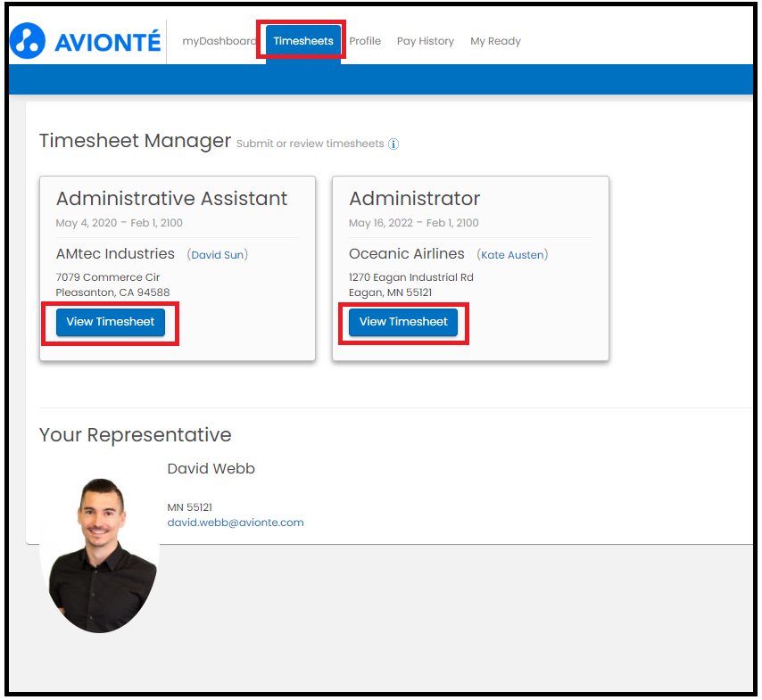This screenshot has width=762, height=700.
Task: Open the Pay History tab
Action: (426, 41)
